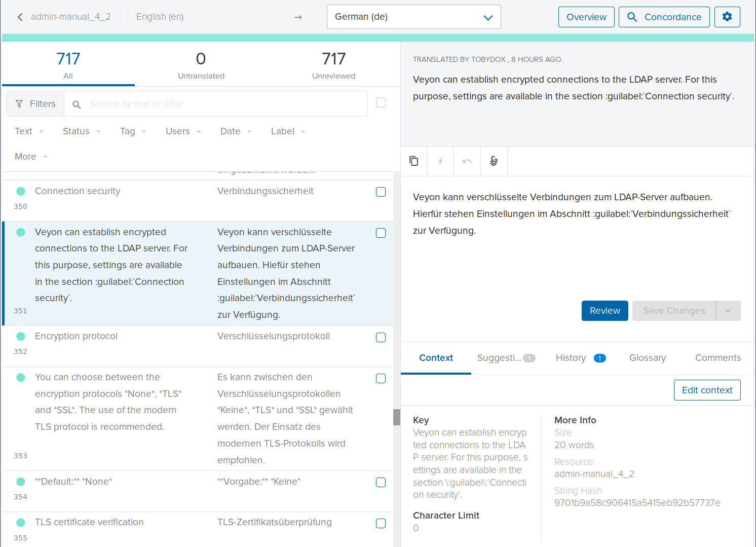Open the History tab

pos(581,358)
